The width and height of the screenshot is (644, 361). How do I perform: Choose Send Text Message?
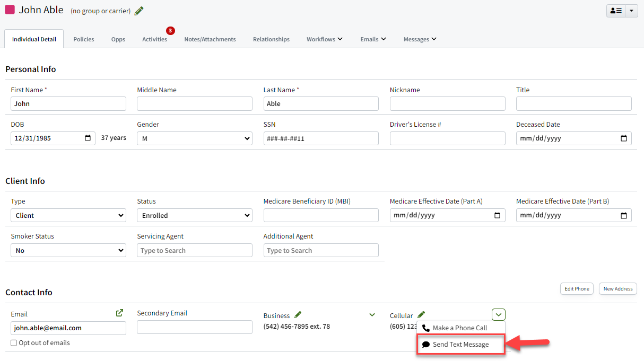[460, 345]
